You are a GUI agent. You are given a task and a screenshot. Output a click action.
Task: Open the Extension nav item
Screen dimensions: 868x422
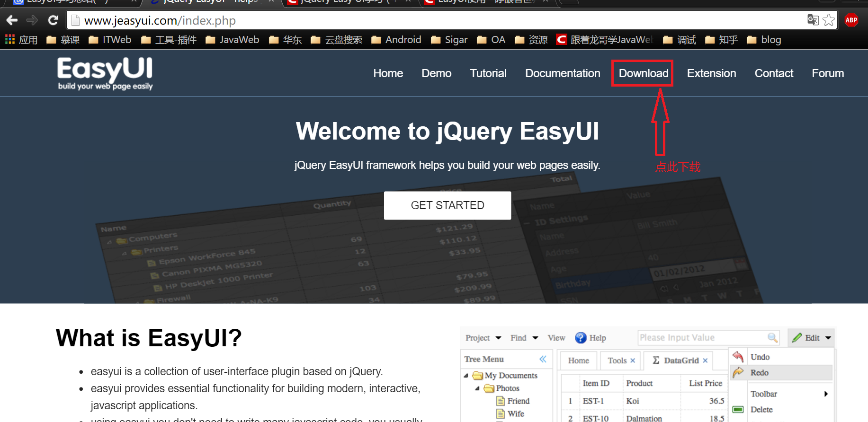point(712,73)
